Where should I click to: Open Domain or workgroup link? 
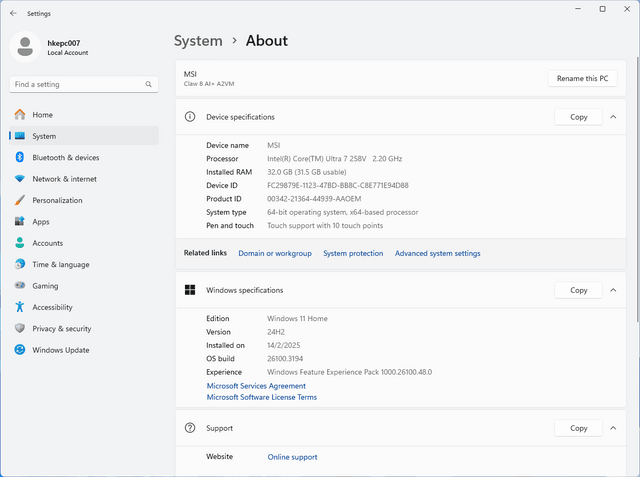[275, 253]
